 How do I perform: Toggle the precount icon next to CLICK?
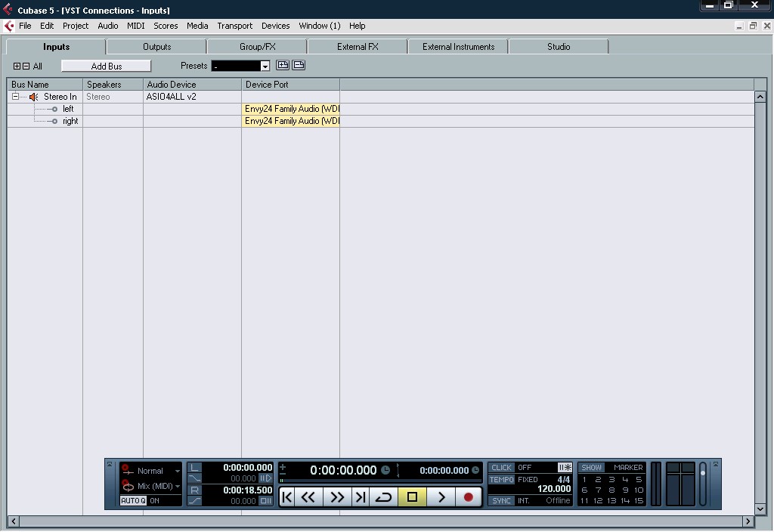(565, 467)
